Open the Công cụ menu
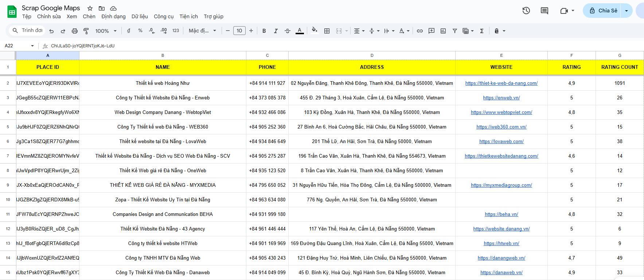This screenshot has width=644, height=280. (x=164, y=16)
